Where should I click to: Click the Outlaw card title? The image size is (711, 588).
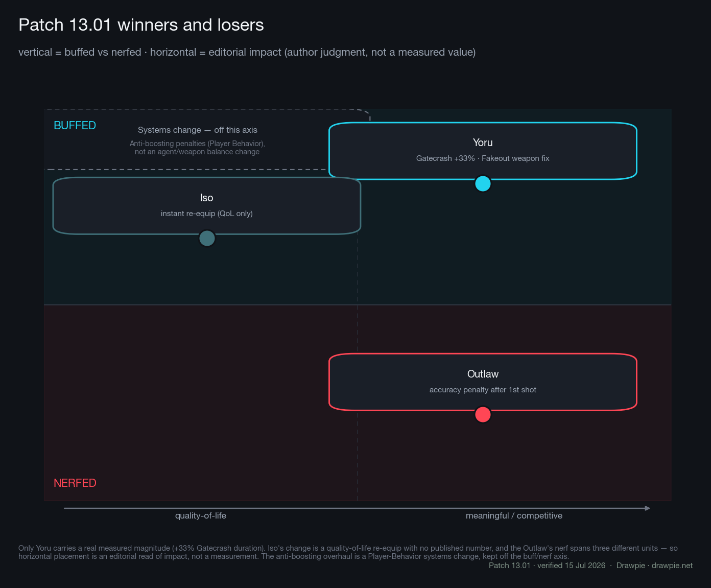pos(483,374)
